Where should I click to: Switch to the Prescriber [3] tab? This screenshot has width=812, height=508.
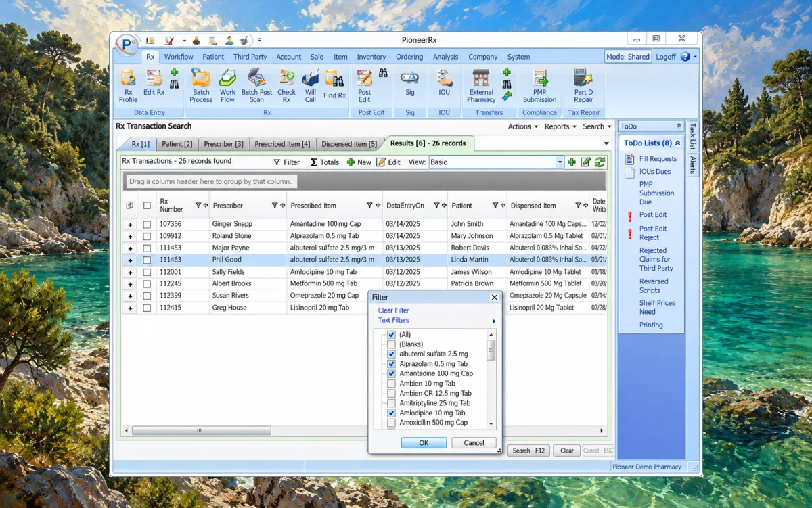click(x=224, y=144)
